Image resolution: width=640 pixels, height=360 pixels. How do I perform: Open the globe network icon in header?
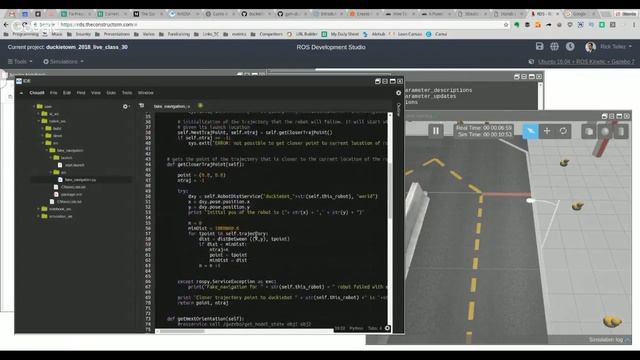(x=554, y=47)
